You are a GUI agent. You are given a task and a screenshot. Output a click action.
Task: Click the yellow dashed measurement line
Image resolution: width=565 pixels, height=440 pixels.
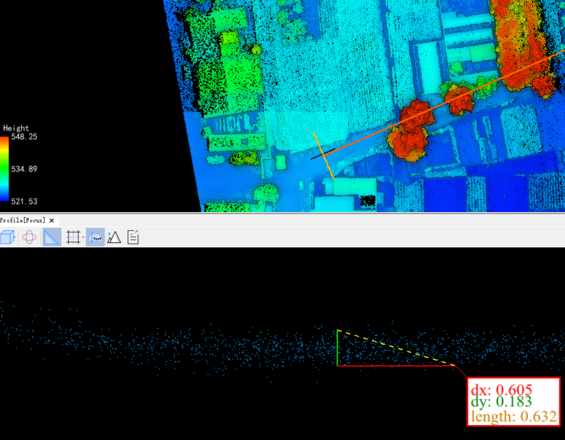[396, 348]
